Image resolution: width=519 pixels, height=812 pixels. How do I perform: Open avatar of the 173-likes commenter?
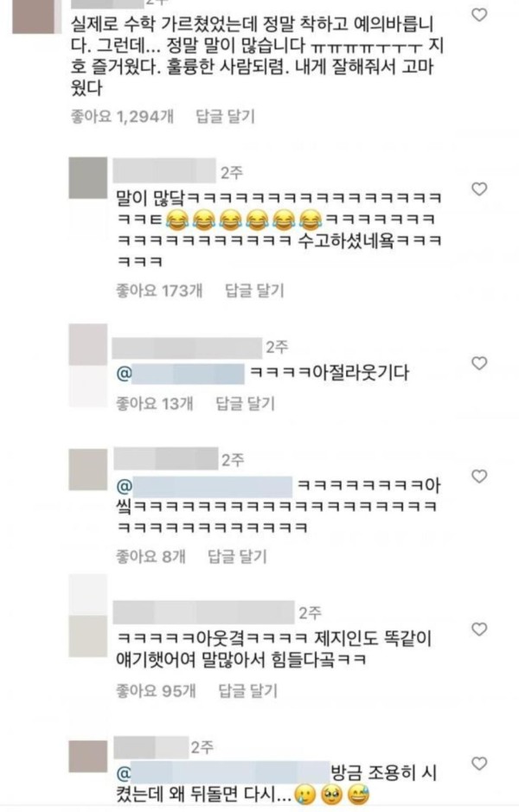pyautogui.click(x=88, y=178)
